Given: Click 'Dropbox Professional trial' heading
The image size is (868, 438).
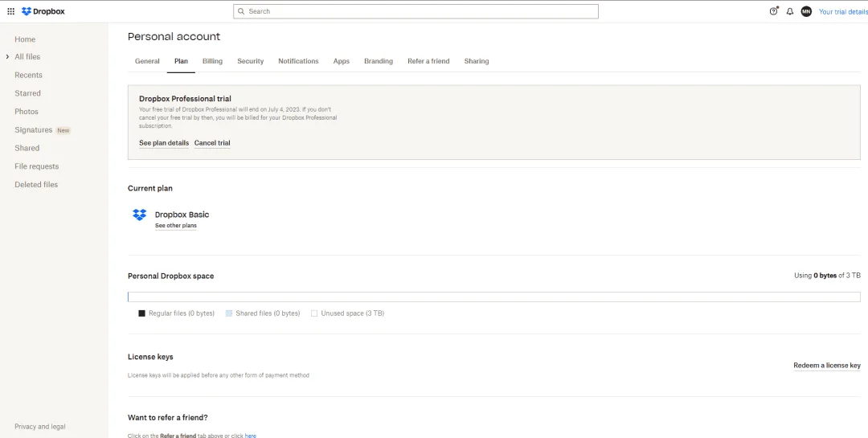Looking at the screenshot, I should pos(185,99).
